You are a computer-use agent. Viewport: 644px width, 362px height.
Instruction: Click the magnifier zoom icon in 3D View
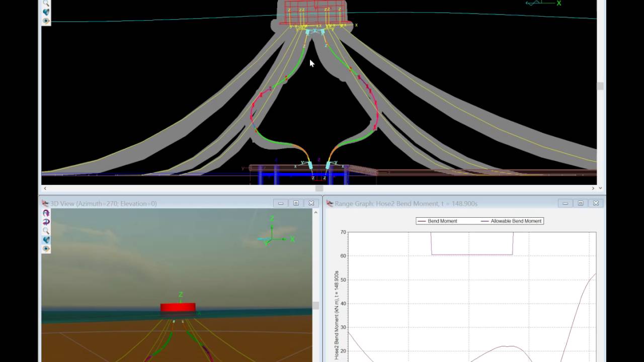click(46, 231)
